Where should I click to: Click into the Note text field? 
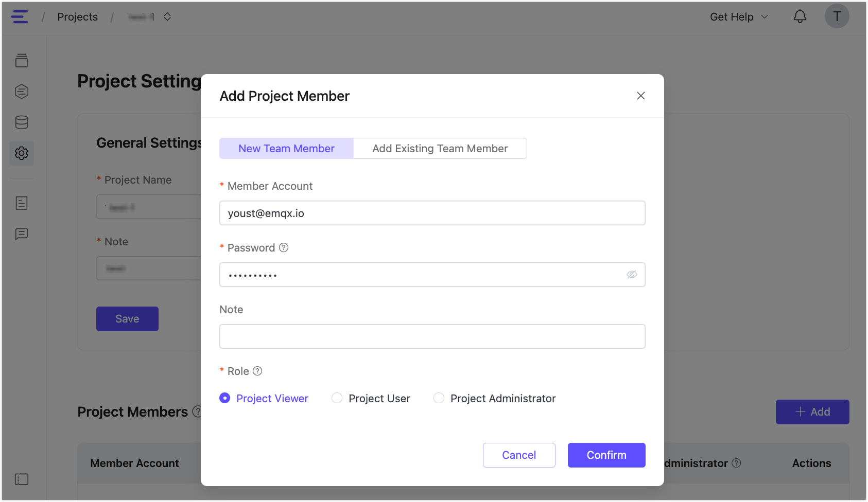[432, 336]
